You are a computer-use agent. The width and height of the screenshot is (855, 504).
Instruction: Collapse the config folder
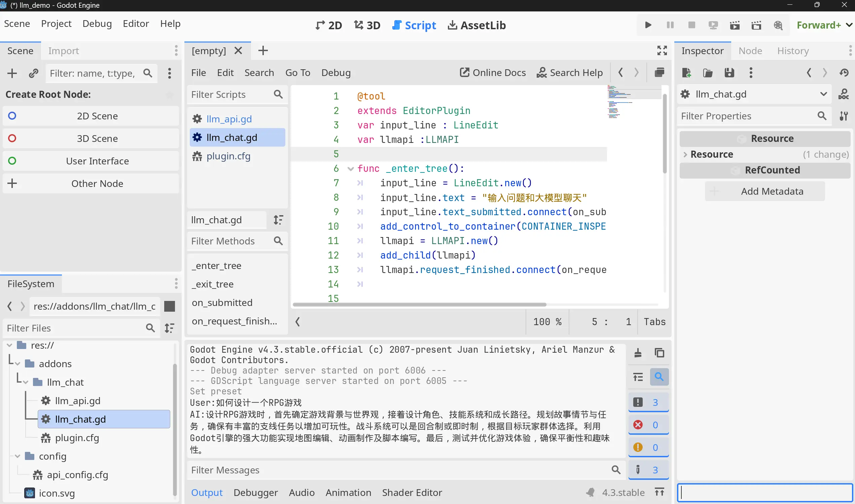(x=18, y=456)
